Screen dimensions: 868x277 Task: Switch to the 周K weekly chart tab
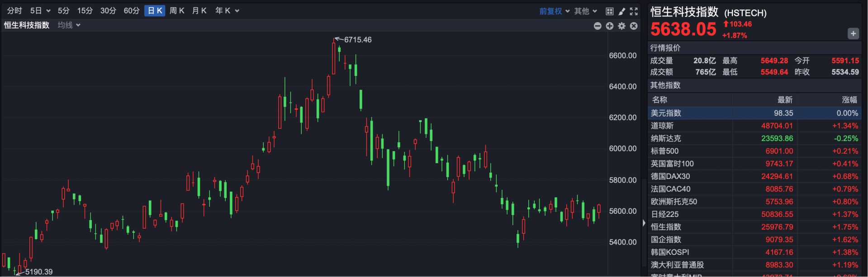(x=176, y=11)
